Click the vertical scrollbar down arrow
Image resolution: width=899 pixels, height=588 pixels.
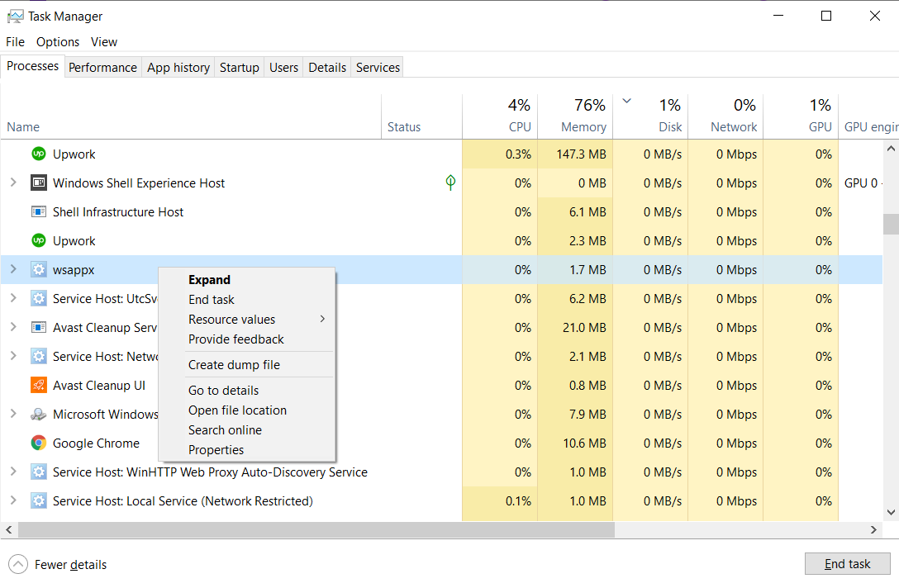pyautogui.click(x=891, y=513)
